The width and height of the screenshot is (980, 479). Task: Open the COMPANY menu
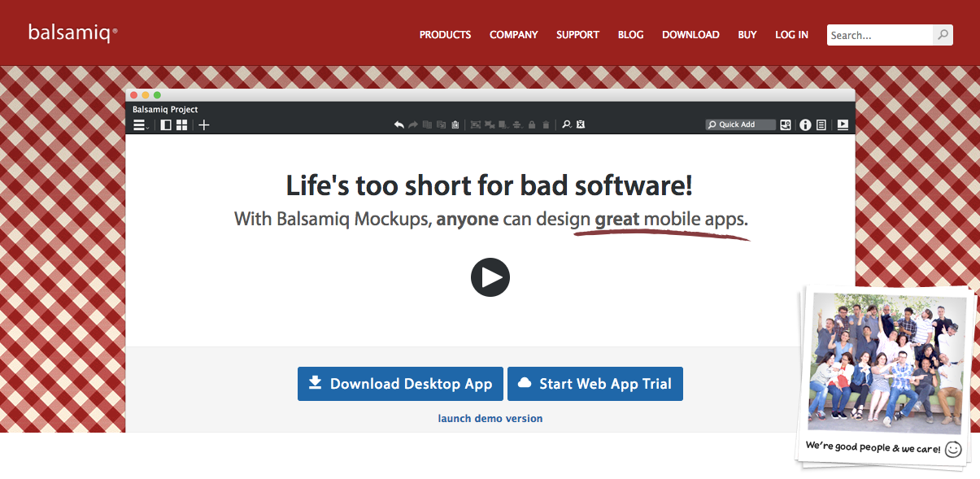click(x=513, y=35)
